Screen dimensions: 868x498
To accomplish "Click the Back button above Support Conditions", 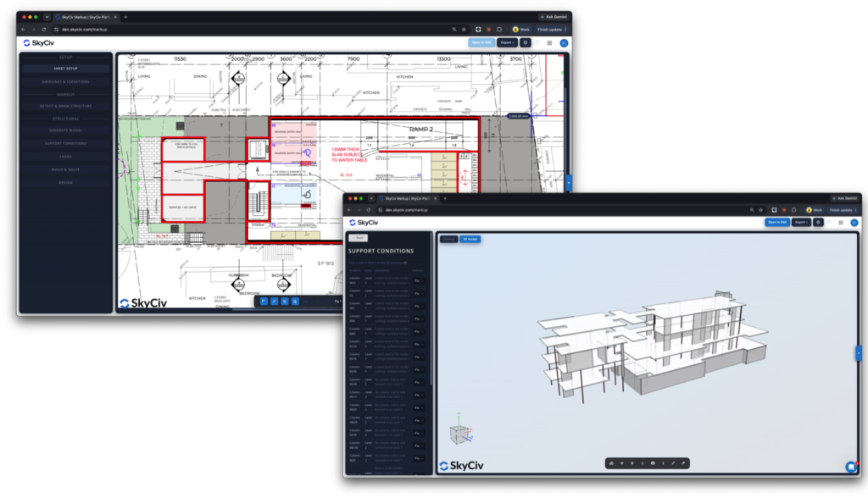I will [x=359, y=238].
